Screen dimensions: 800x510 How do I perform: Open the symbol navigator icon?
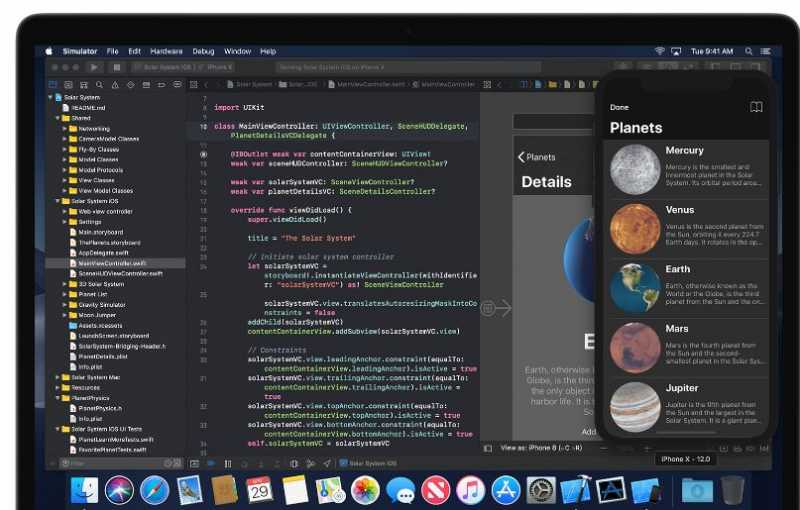coord(84,85)
